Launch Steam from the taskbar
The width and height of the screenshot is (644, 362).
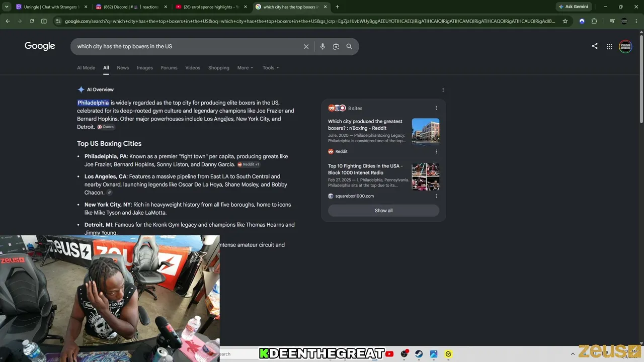tap(419, 354)
